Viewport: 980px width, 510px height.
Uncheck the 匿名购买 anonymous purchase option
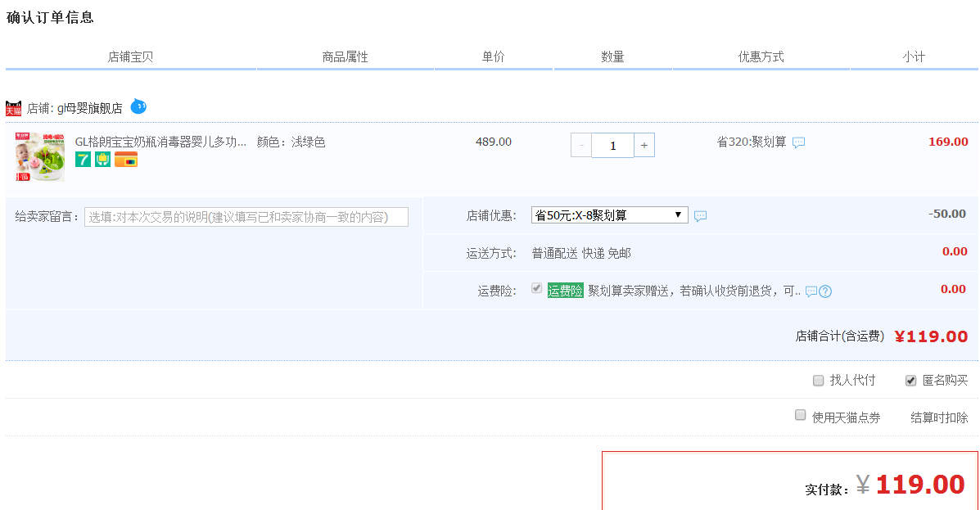911,380
